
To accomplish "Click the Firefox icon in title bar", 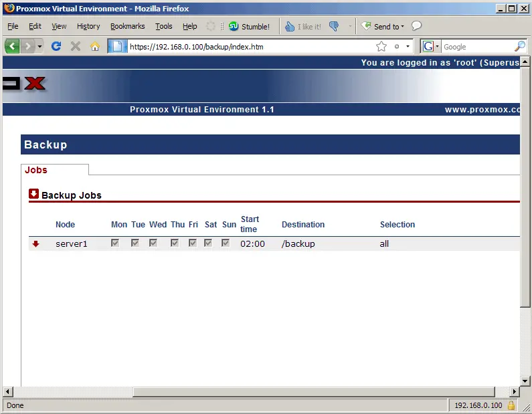I will pyautogui.click(x=9, y=8).
